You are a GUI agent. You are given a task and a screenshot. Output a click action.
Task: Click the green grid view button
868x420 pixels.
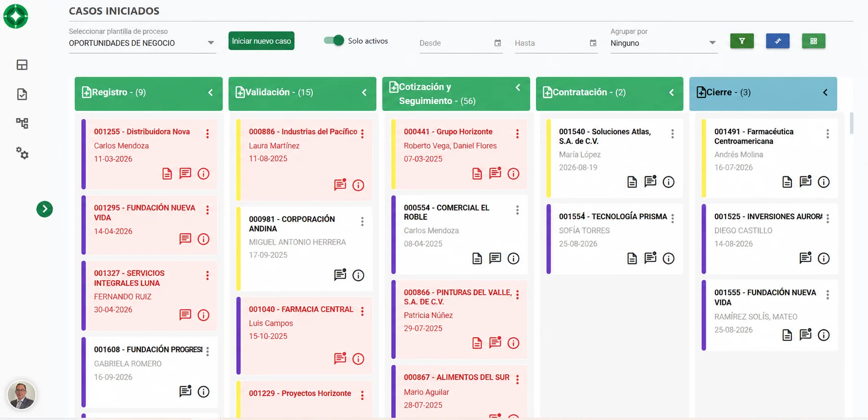[x=814, y=41]
